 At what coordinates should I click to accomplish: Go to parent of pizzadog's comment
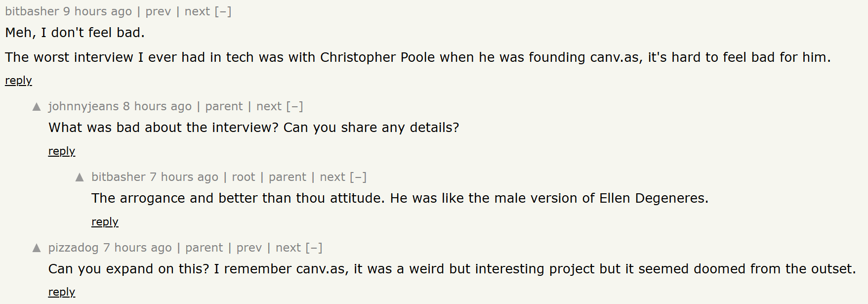(x=204, y=248)
